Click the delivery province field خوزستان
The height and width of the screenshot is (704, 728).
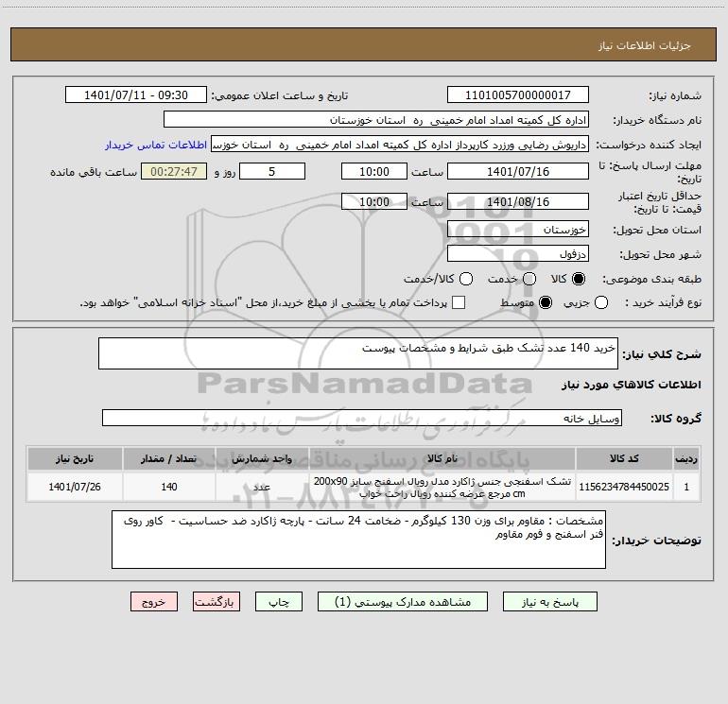[518, 229]
